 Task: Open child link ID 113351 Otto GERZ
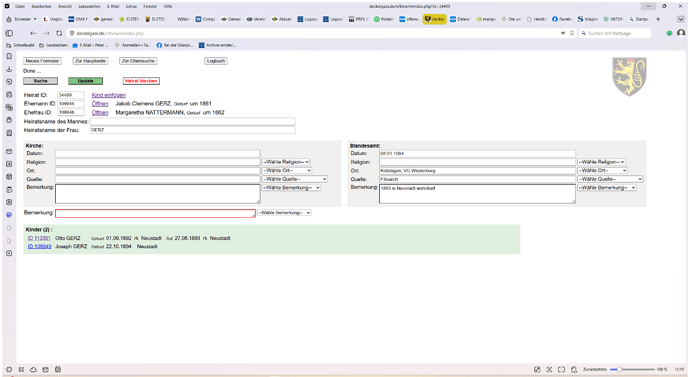point(39,238)
